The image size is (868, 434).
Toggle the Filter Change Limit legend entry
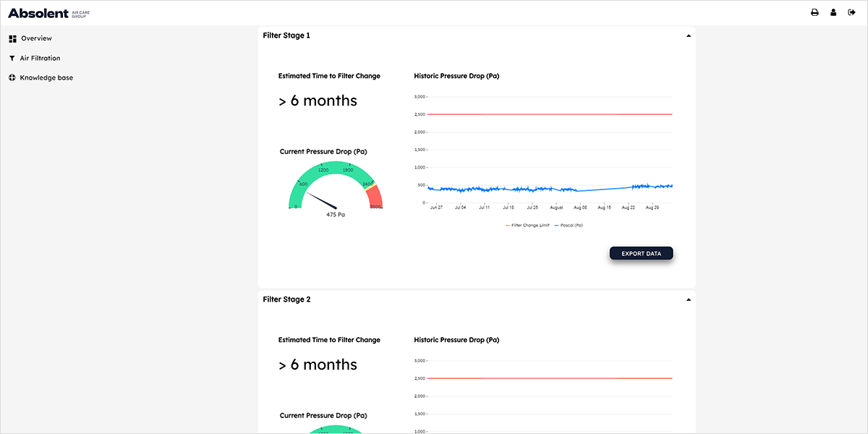(527, 225)
